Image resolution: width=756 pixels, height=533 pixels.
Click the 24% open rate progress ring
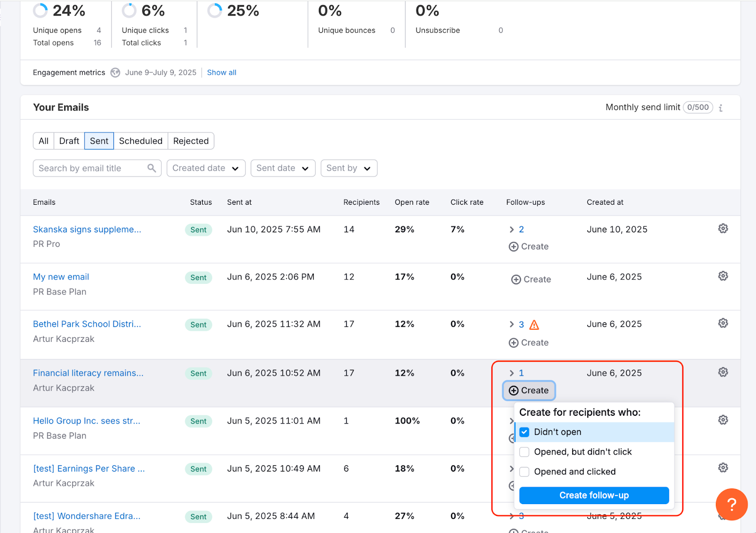[x=41, y=10]
